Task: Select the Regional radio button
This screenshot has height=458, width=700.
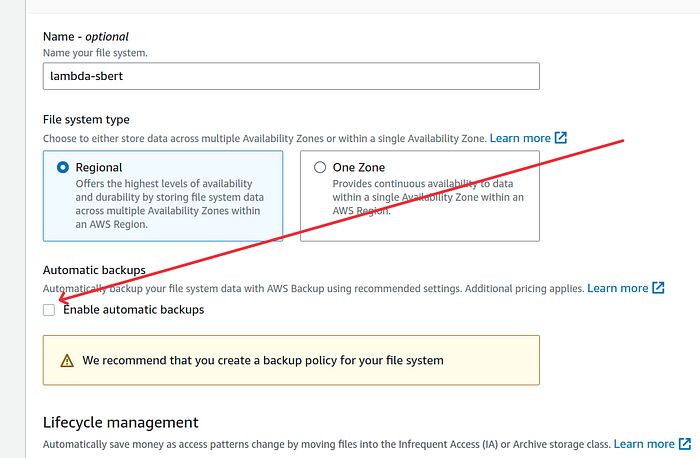Action: [63, 167]
